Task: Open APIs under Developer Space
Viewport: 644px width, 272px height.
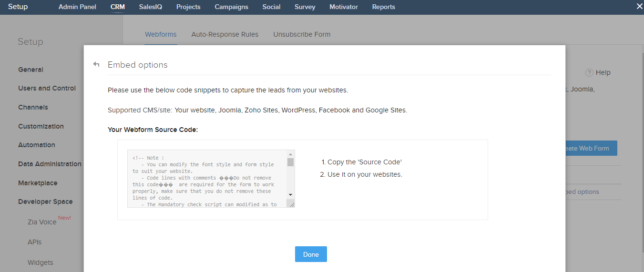Action: point(34,242)
